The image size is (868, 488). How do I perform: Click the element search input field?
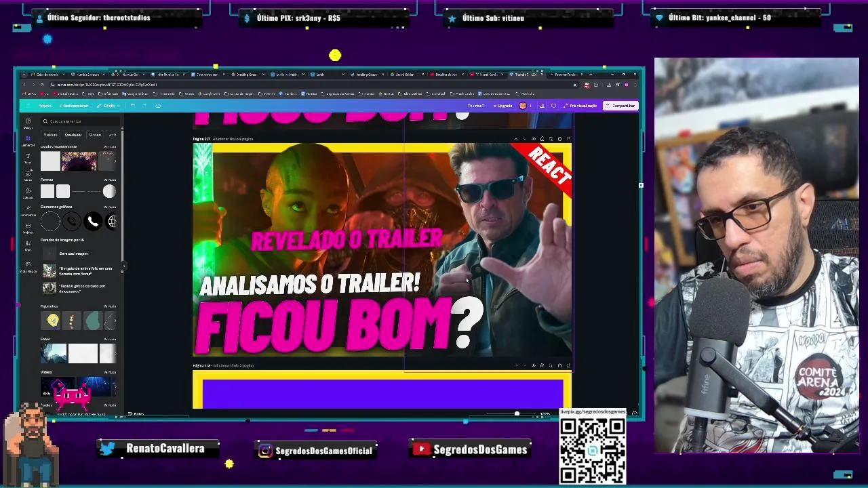click(x=80, y=121)
